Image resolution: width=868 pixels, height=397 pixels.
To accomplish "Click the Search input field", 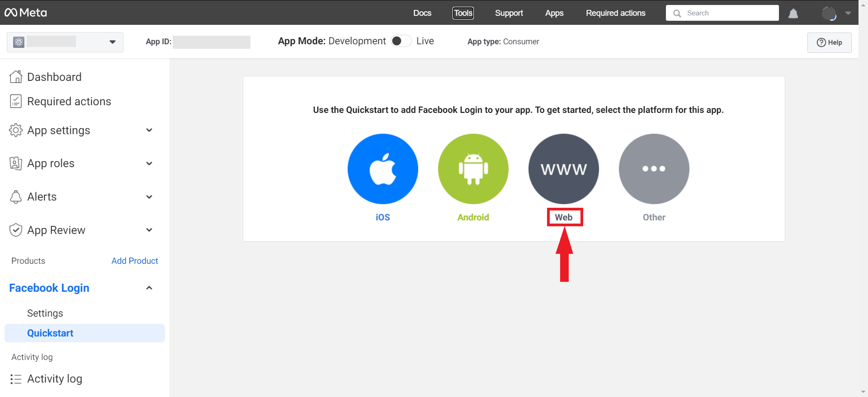I will pos(722,13).
